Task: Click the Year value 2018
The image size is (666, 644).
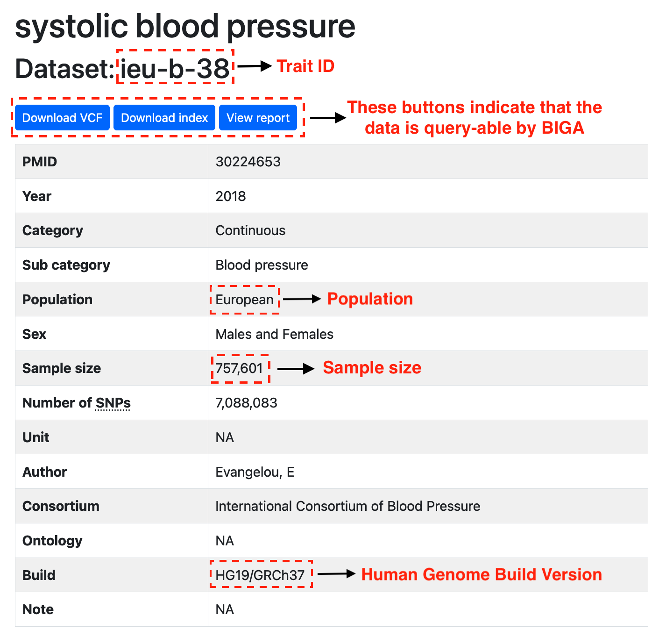Action: pos(231,196)
